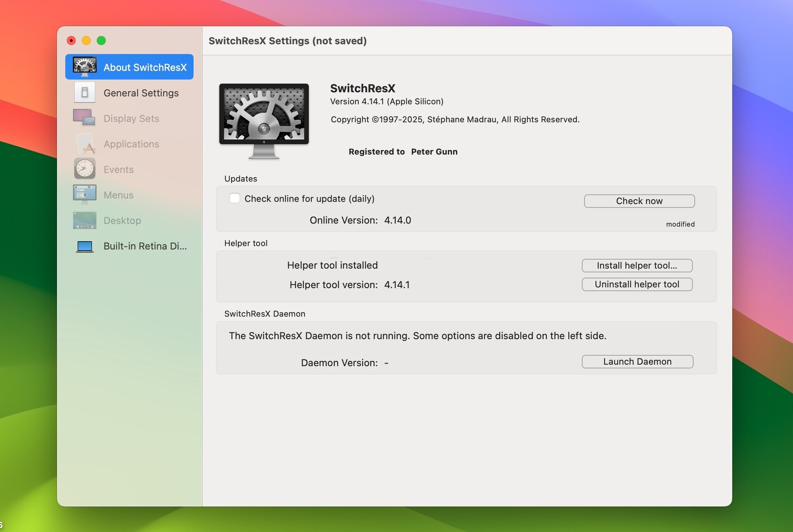Click the Built-in Retina Display laptop icon
This screenshot has height=532, width=793.
pyautogui.click(x=85, y=247)
